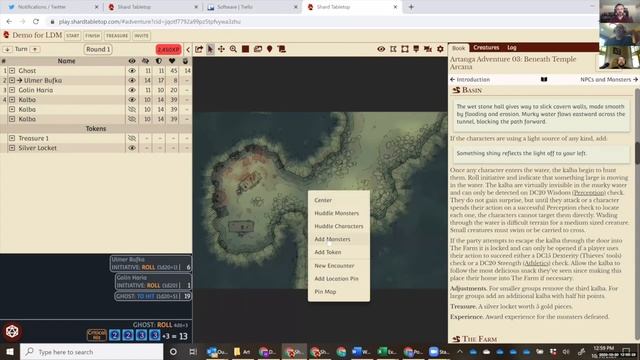Click the INVITE button in header

[141, 36]
